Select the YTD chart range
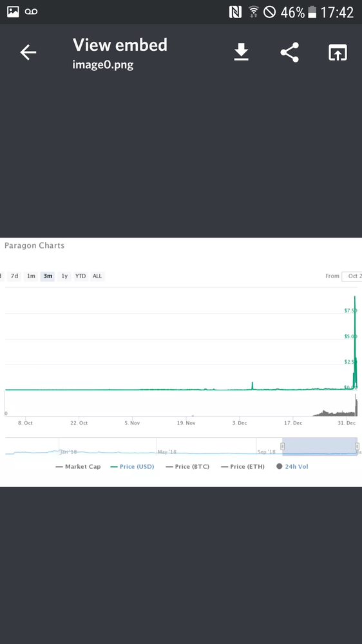Image resolution: width=362 pixels, height=644 pixels. [81, 276]
